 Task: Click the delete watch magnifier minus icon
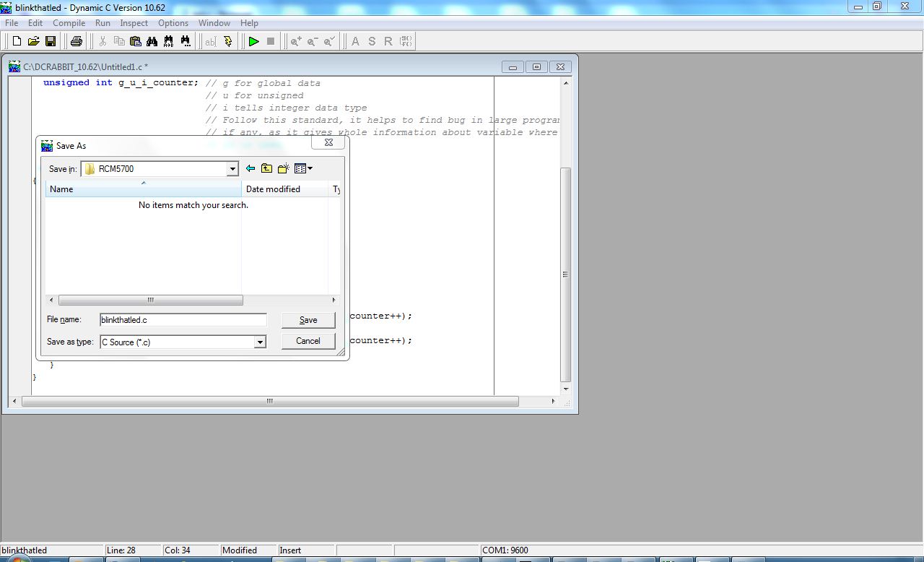pyautogui.click(x=313, y=41)
